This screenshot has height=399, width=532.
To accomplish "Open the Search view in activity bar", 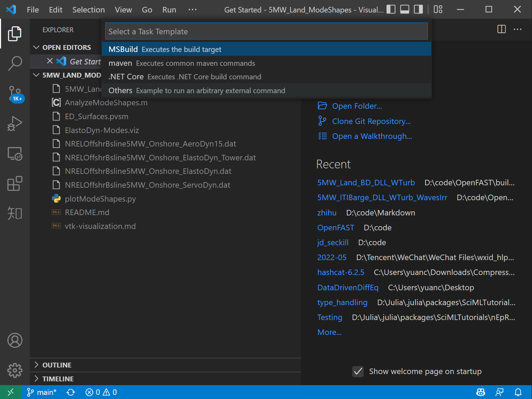I will (15, 64).
